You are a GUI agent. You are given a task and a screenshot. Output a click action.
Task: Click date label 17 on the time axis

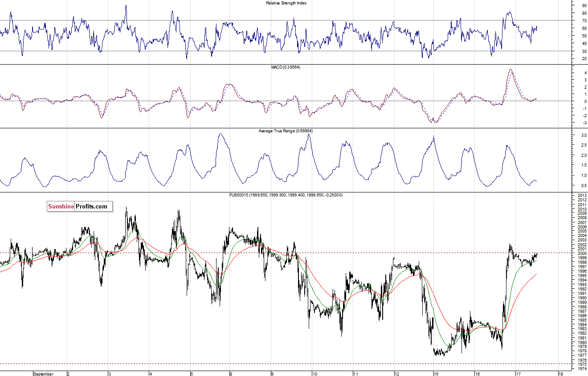pos(519,374)
